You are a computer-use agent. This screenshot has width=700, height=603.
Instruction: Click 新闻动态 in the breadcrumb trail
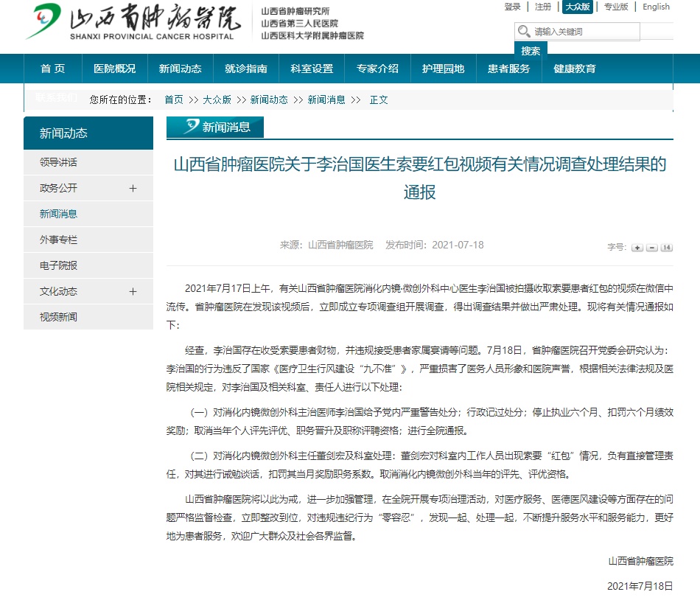click(269, 100)
